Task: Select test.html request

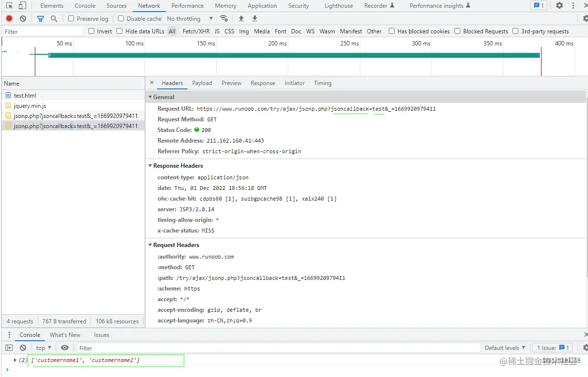Action: pos(73,96)
